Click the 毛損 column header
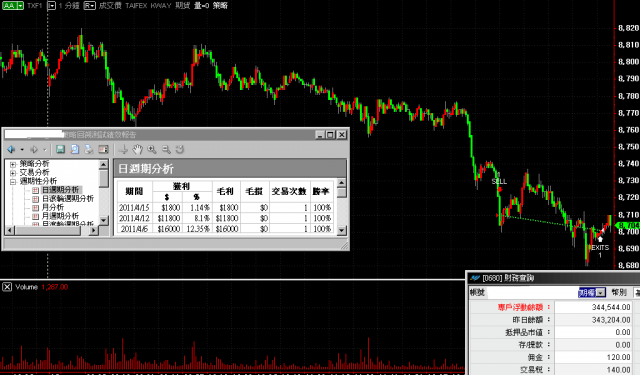The height and width of the screenshot is (375, 640). point(254,191)
